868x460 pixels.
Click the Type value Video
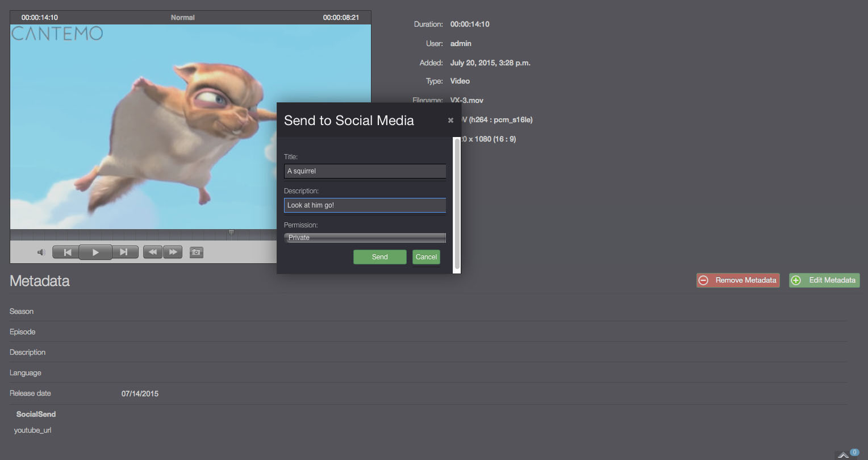coord(460,81)
